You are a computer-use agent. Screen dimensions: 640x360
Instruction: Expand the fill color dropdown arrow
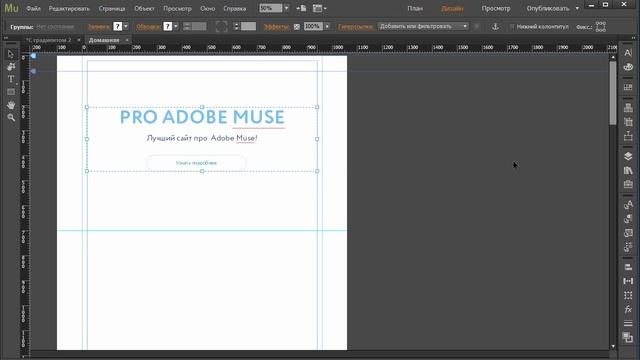pos(126,27)
